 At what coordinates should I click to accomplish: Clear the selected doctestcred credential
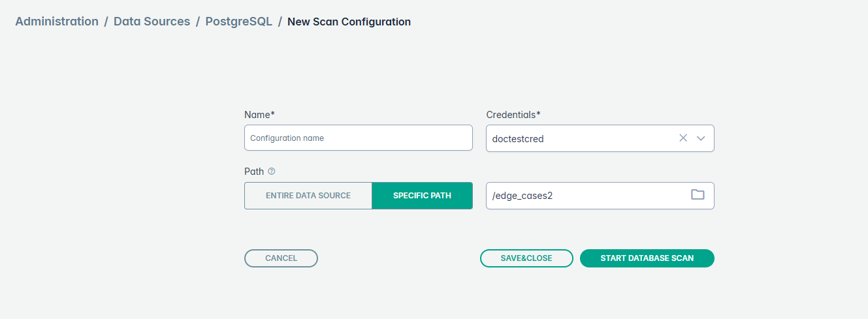click(683, 138)
